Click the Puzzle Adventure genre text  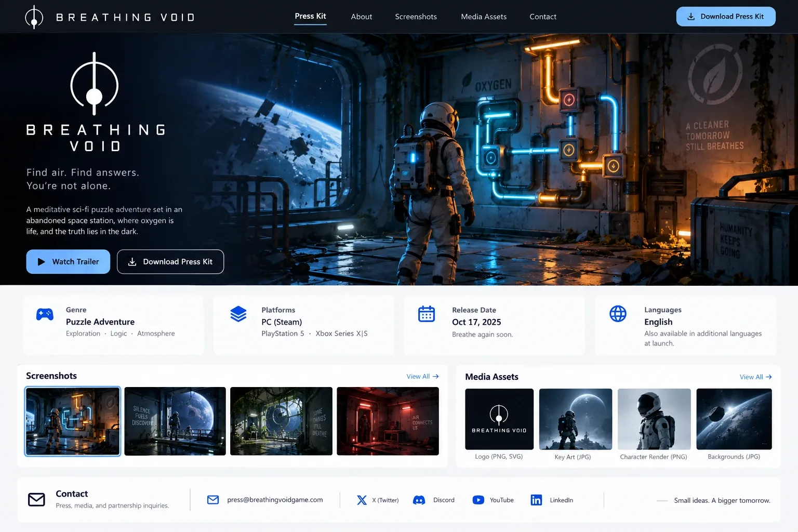pyautogui.click(x=100, y=322)
